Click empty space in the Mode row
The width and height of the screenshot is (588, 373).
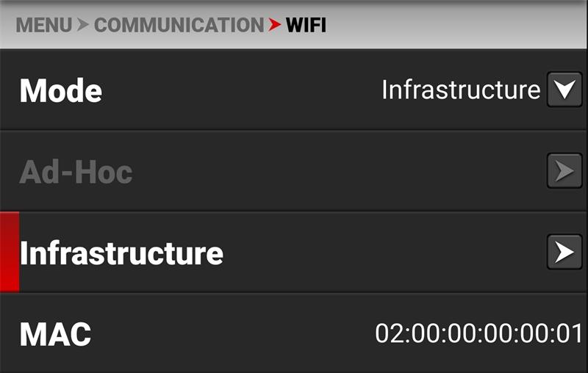tap(243, 90)
